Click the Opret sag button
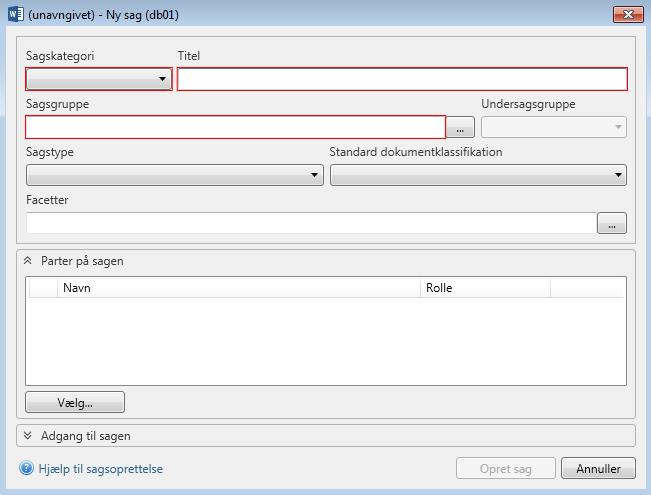This screenshot has height=495, width=651. click(x=506, y=468)
